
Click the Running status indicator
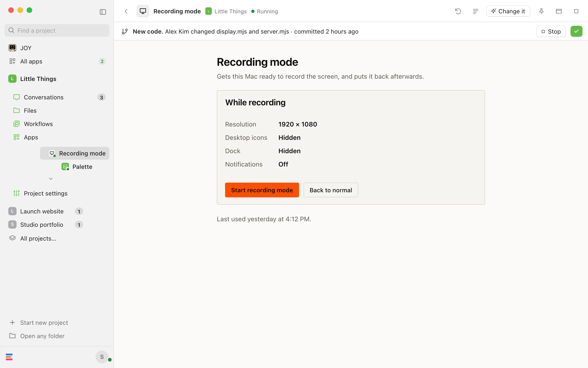[x=265, y=11]
